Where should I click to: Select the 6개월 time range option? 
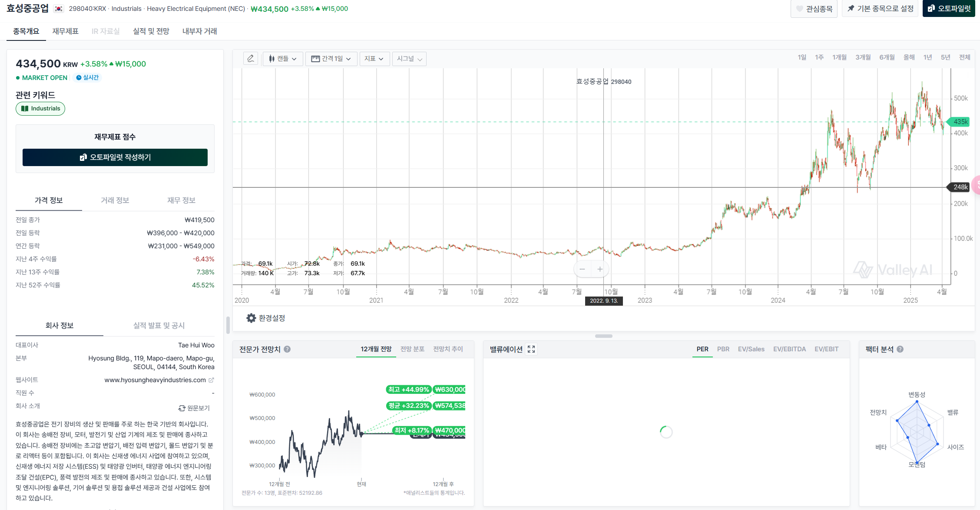click(887, 57)
